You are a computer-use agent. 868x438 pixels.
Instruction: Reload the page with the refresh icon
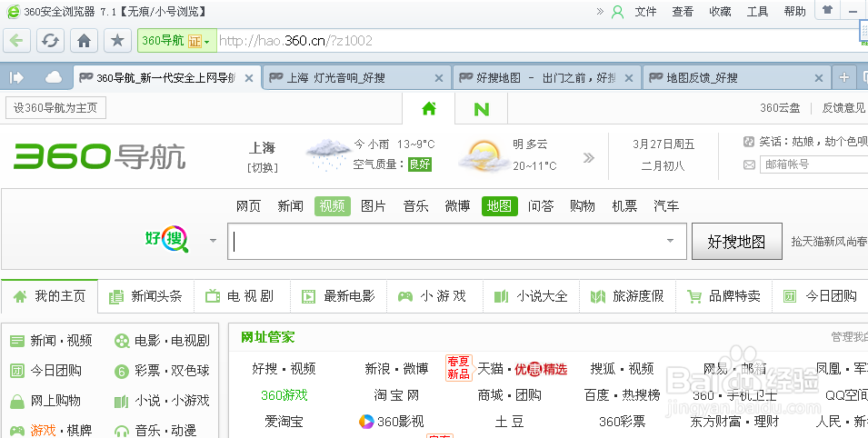[50, 40]
